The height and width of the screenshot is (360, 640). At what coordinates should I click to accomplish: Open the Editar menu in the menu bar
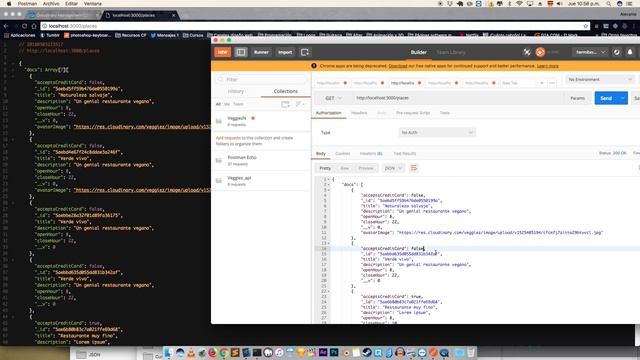pos(71,3)
